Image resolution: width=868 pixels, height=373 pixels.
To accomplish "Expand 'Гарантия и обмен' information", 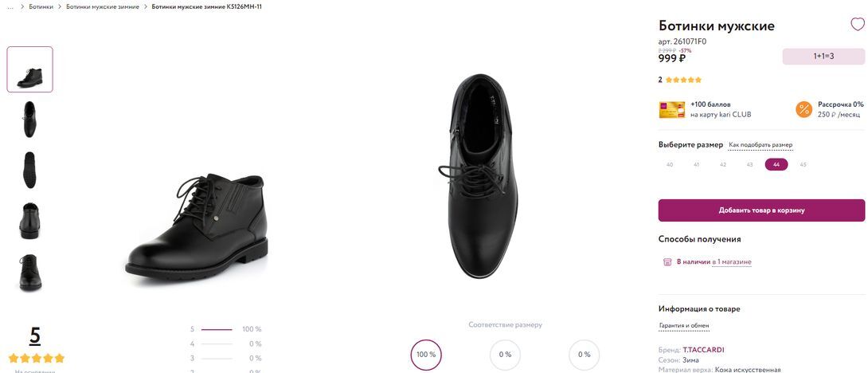I will click(684, 325).
